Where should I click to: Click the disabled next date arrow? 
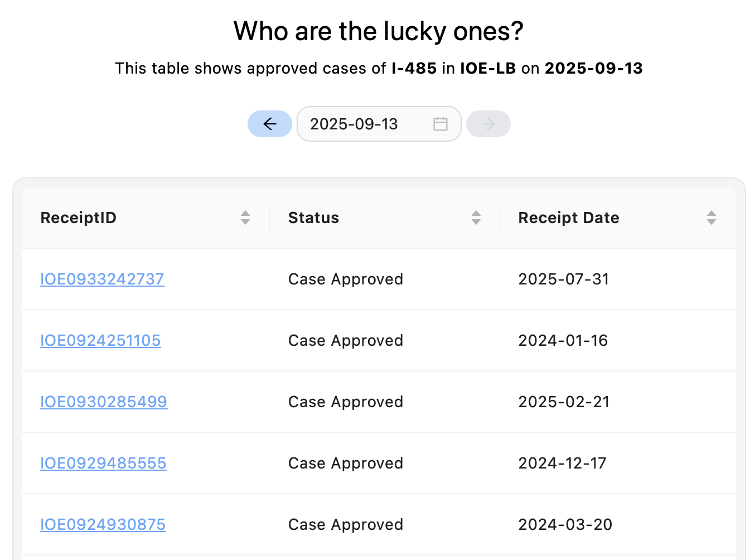click(x=488, y=124)
